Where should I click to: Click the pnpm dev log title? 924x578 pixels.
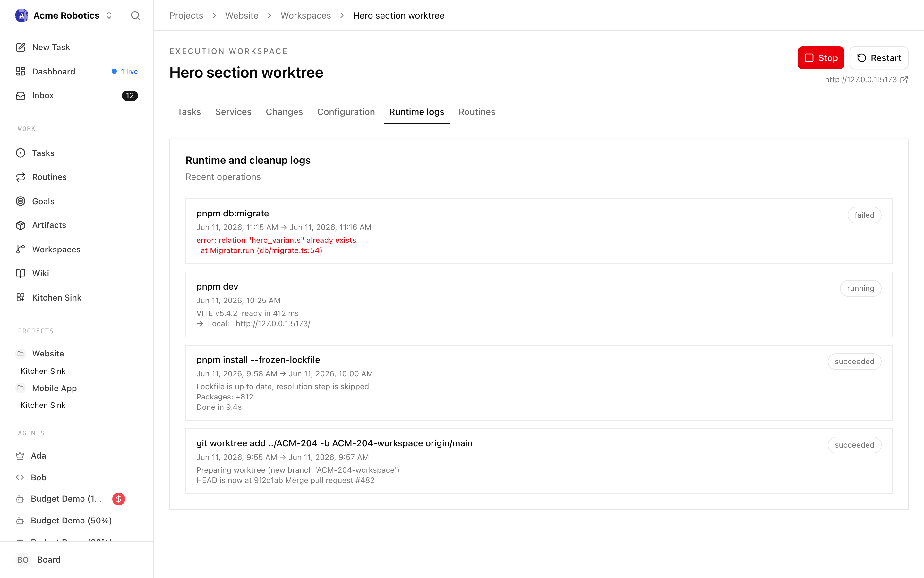click(x=217, y=287)
